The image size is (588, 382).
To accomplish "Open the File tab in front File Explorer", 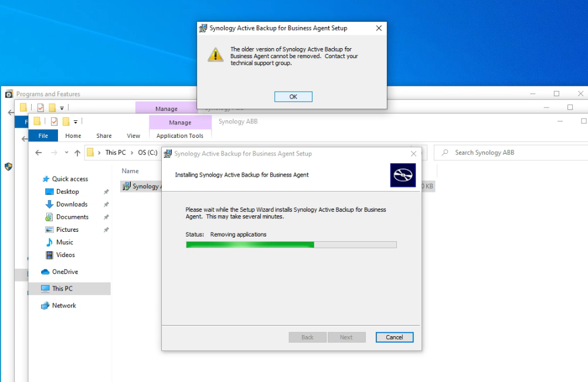I will [43, 136].
